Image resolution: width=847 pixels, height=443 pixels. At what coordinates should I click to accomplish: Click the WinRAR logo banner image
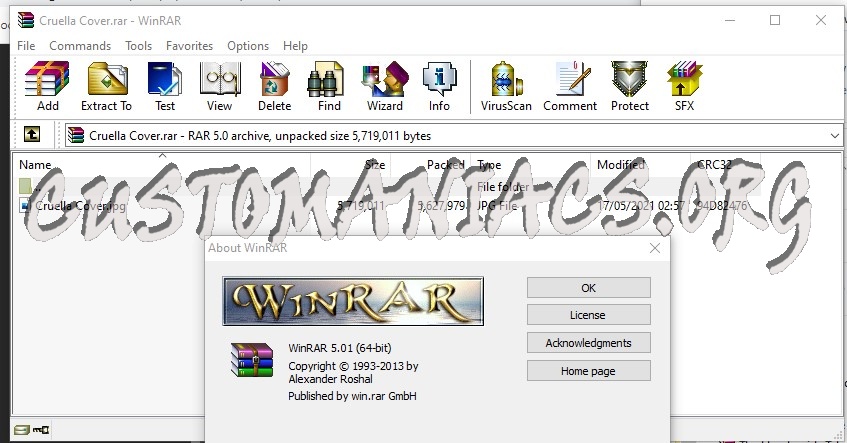353,301
